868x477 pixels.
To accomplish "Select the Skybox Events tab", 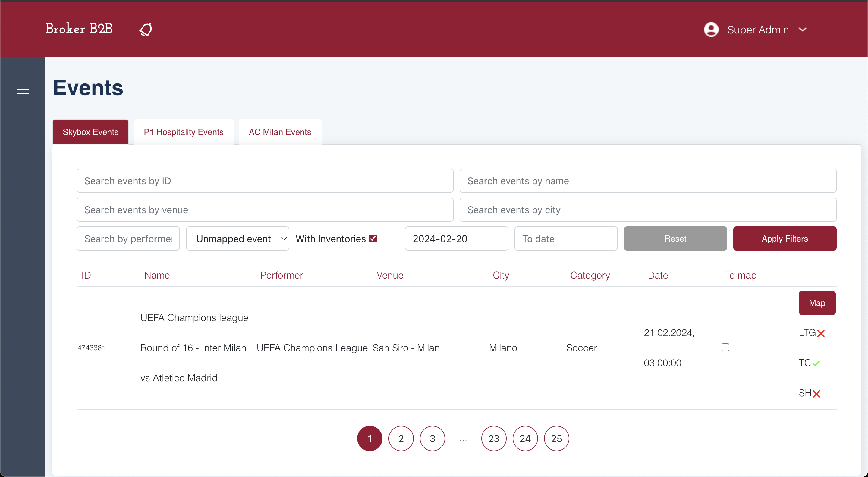I will [x=90, y=132].
